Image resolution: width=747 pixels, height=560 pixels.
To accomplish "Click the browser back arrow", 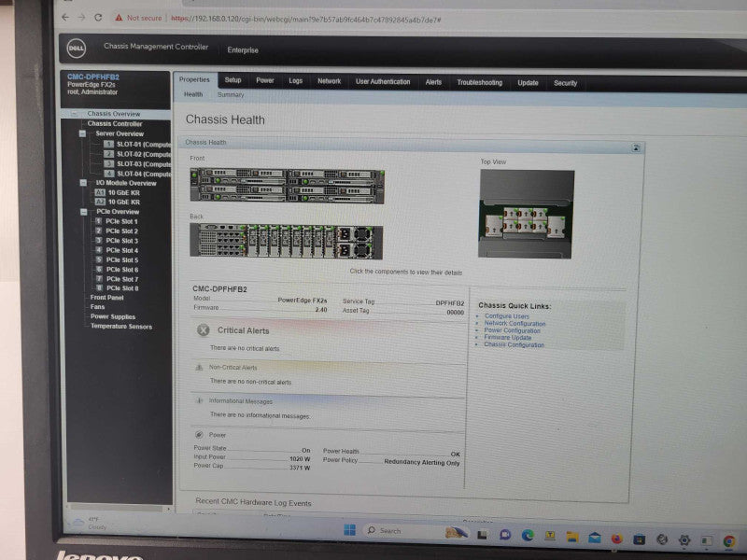I will point(65,18).
